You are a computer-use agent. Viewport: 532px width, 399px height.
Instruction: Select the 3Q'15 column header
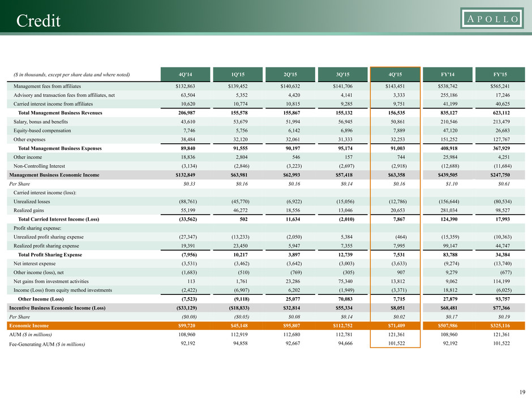(x=342, y=74)
